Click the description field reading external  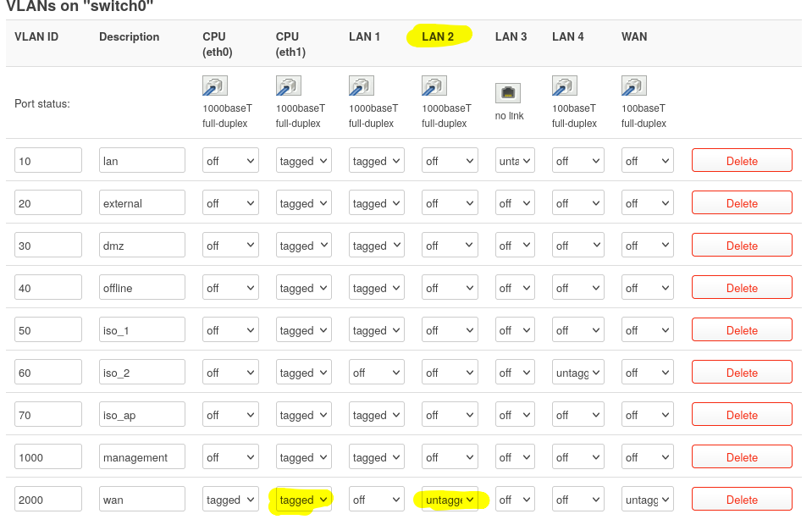pos(142,203)
